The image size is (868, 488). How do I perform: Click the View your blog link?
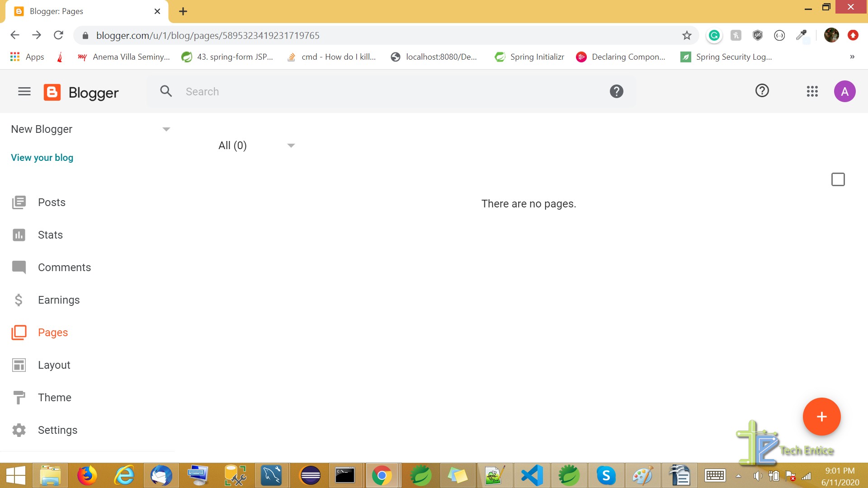[42, 157]
